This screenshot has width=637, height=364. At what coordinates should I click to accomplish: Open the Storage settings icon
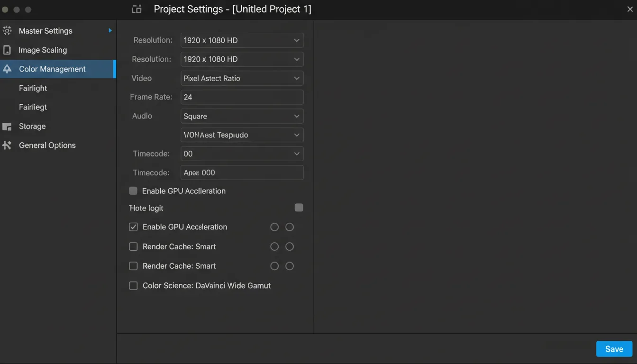(x=8, y=126)
